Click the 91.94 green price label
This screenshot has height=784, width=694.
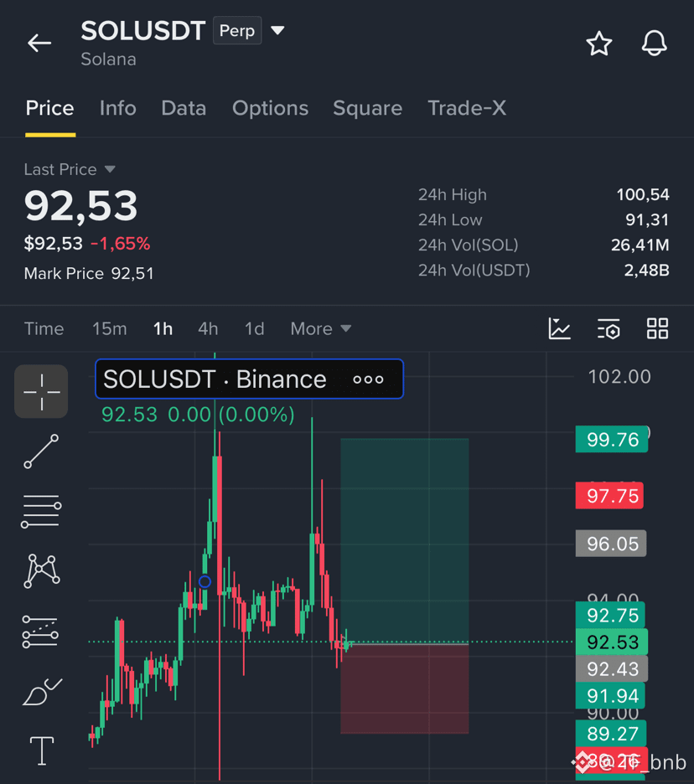(x=610, y=695)
